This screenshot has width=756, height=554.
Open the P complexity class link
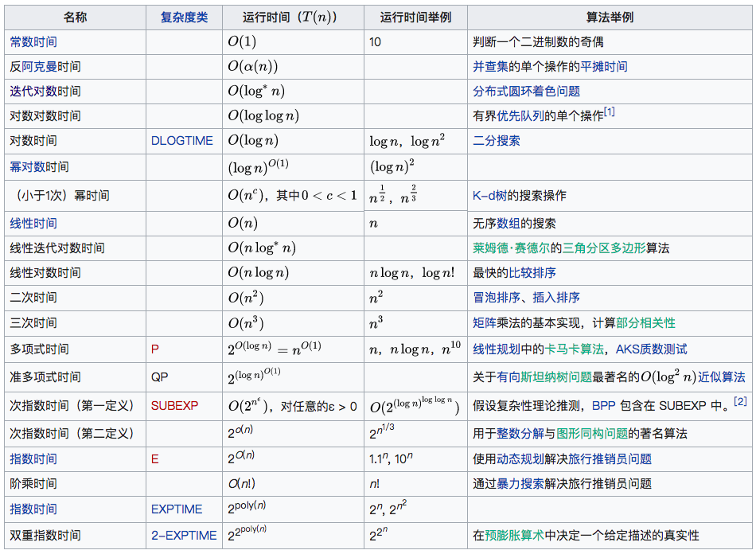tap(154, 349)
